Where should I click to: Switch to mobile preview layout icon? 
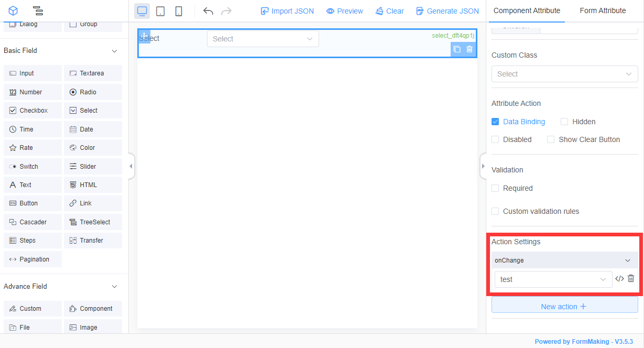pyautogui.click(x=178, y=10)
